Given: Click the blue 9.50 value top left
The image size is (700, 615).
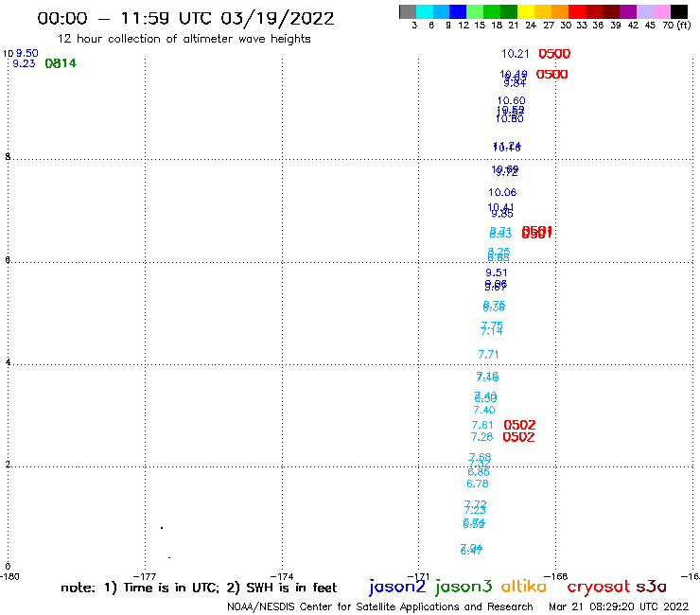Looking at the screenshot, I should [x=27, y=53].
